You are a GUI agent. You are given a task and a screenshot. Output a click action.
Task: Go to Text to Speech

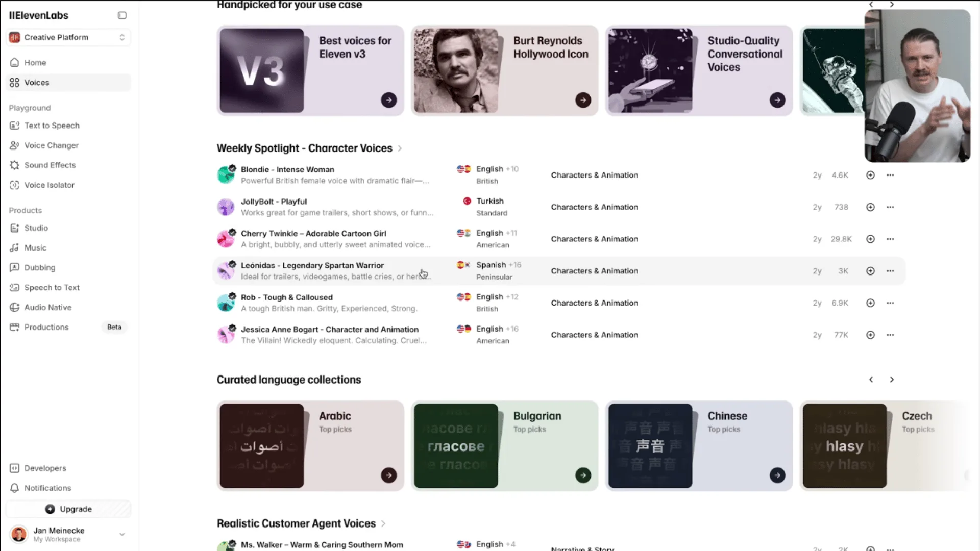pyautogui.click(x=52, y=126)
